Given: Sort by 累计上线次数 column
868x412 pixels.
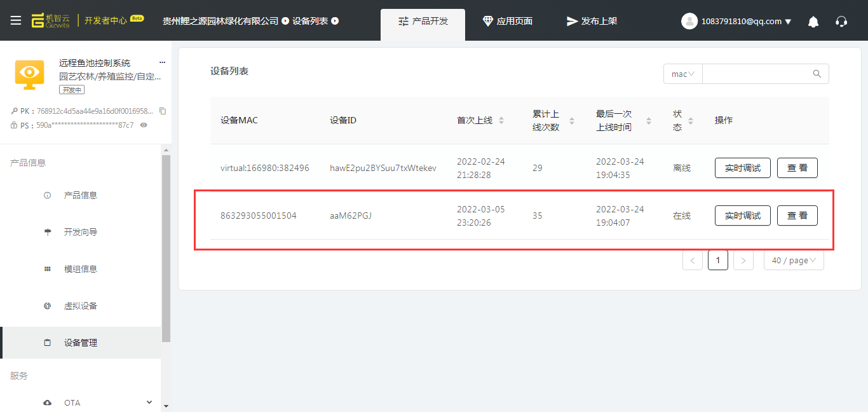Looking at the screenshot, I should tap(572, 121).
